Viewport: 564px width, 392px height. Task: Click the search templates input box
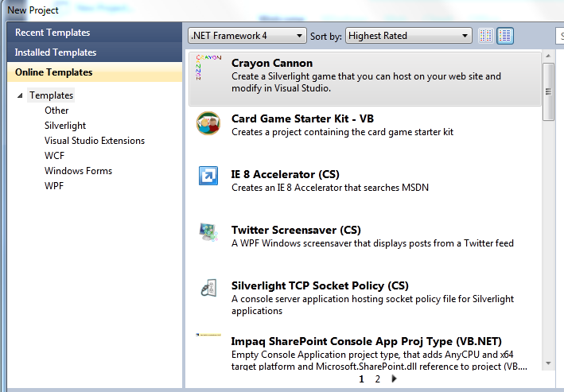pos(560,36)
